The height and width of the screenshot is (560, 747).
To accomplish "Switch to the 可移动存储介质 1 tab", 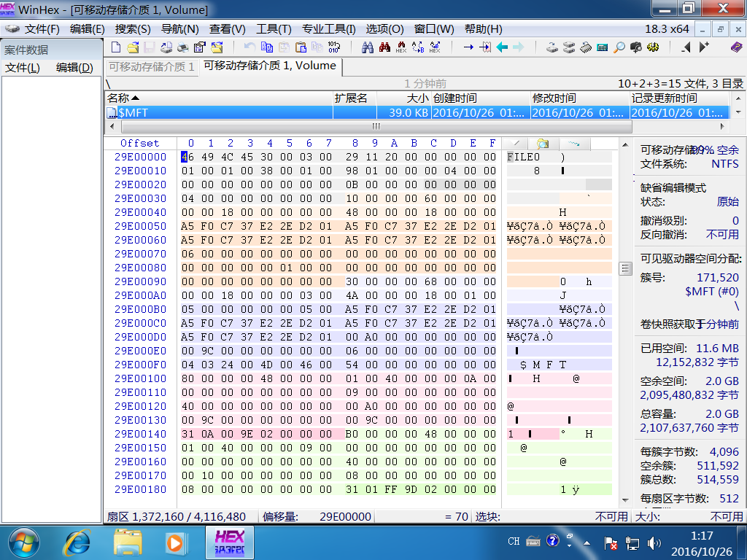I will pos(151,66).
